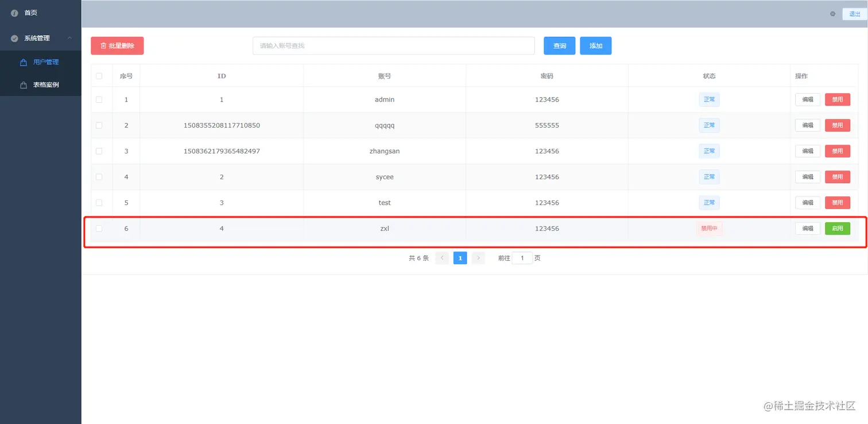This screenshot has height=424, width=868.
Task: Click 禁用 for the zhangsan row
Action: click(x=838, y=151)
